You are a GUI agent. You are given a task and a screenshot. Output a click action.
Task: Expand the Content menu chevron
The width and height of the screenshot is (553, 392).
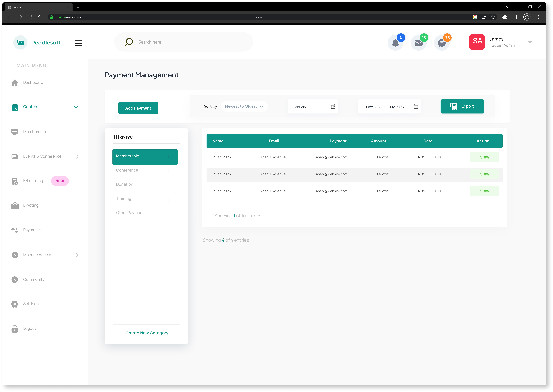coord(76,107)
